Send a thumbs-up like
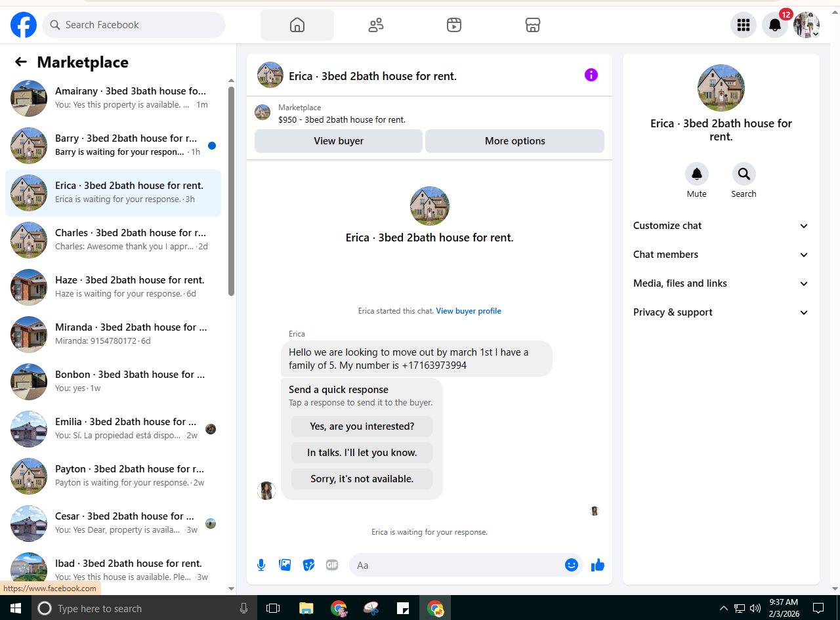 click(597, 565)
